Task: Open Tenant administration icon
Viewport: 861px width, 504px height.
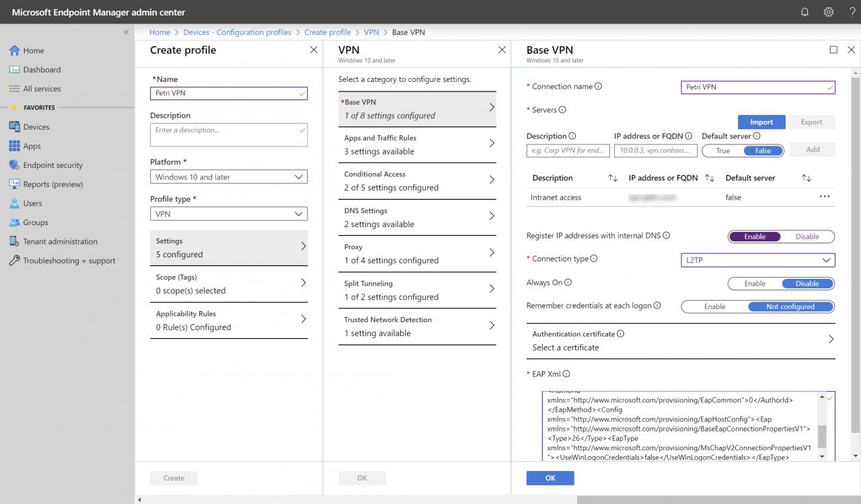Action: coord(14,241)
